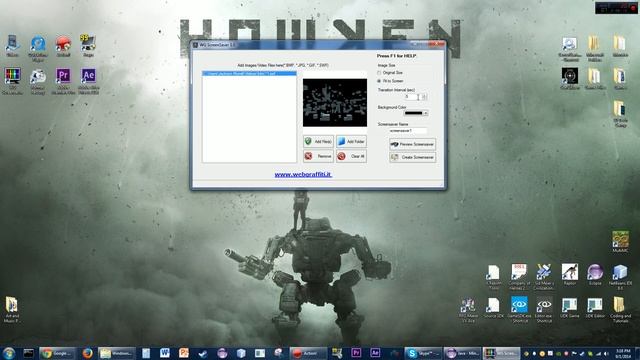Open Firefox in the taskbar
Screen dimensions: 640x360
coord(87,353)
